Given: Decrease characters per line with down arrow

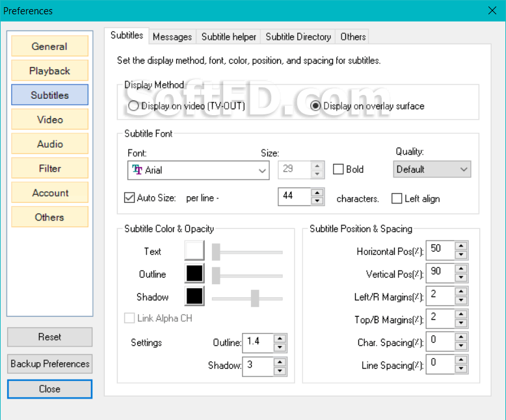Looking at the screenshot, I should tap(317, 201).
